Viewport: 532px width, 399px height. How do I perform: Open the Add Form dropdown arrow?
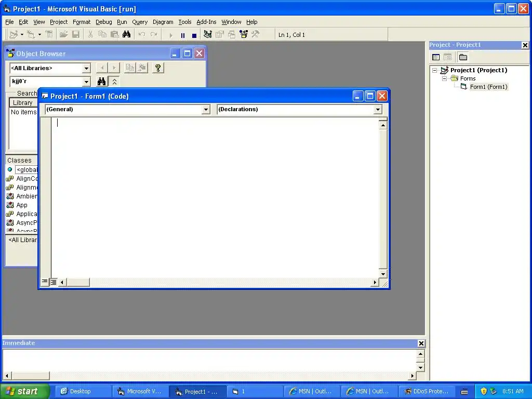tap(39, 35)
